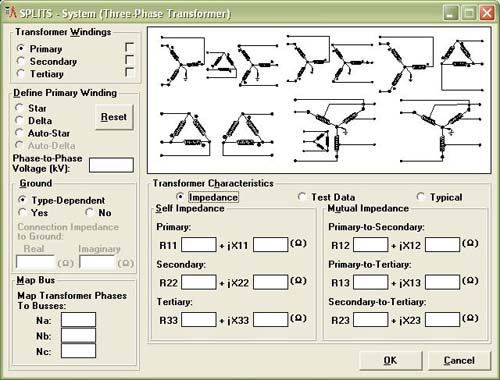Image resolution: width=500 pixels, height=380 pixels.
Task: Pick the auto-star with delta tertiary diagram
Action: click(x=335, y=130)
